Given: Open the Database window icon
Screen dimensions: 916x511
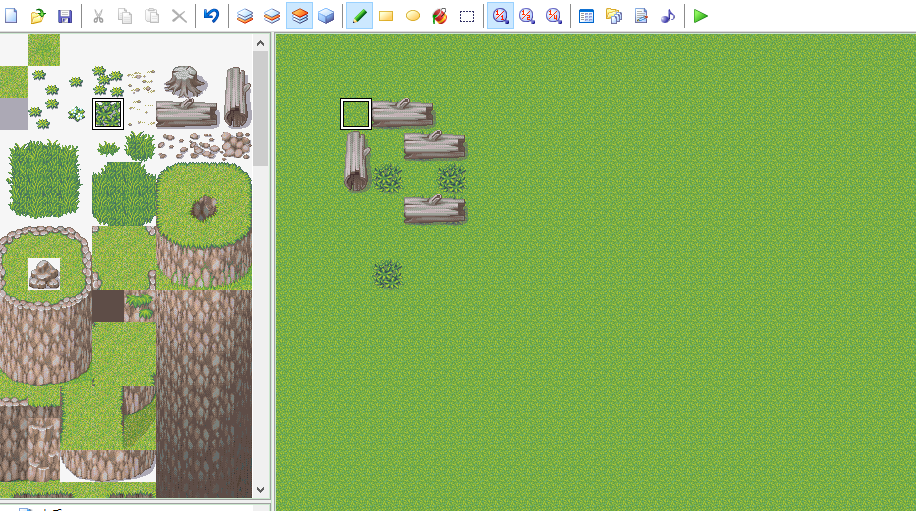Looking at the screenshot, I should coord(587,16).
